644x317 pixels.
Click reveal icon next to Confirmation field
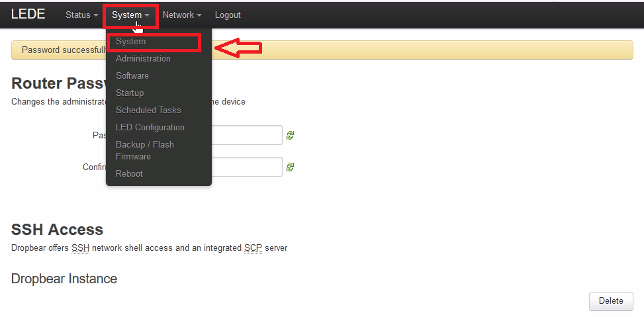point(290,167)
